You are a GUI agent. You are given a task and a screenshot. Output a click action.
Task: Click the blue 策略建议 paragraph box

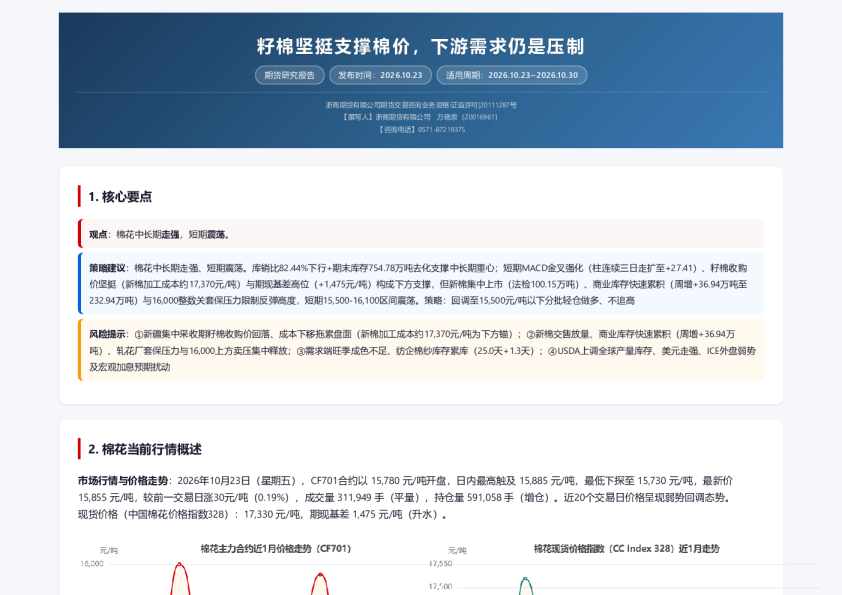point(421,284)
